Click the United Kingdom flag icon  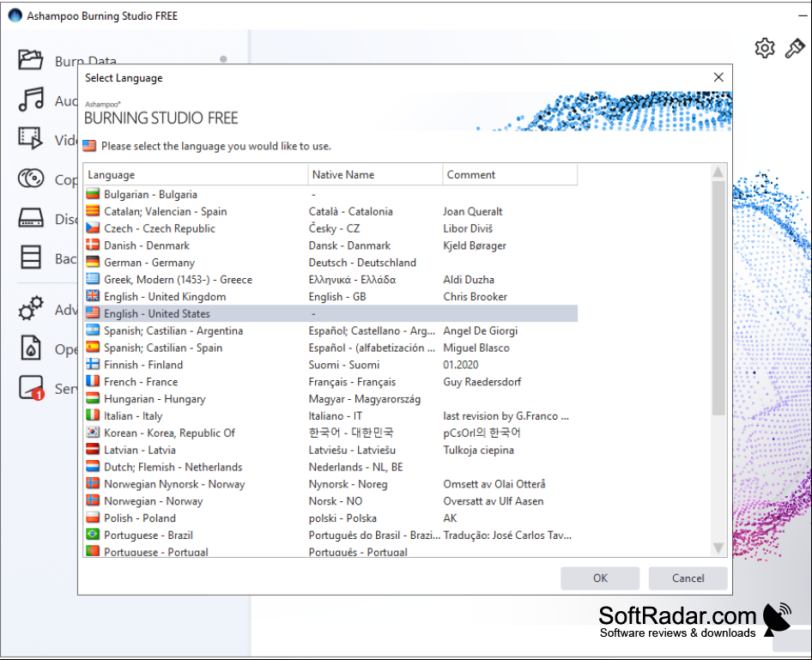click(93, 296)
